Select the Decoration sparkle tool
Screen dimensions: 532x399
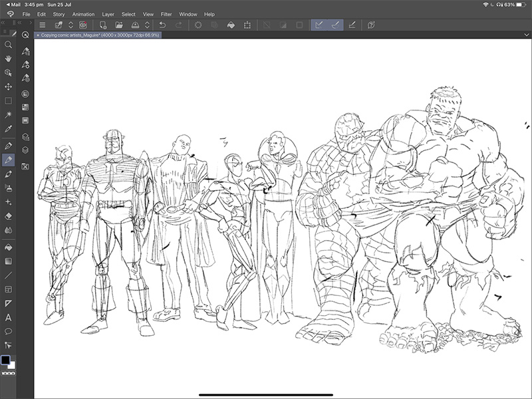click(x=8, y=202)
